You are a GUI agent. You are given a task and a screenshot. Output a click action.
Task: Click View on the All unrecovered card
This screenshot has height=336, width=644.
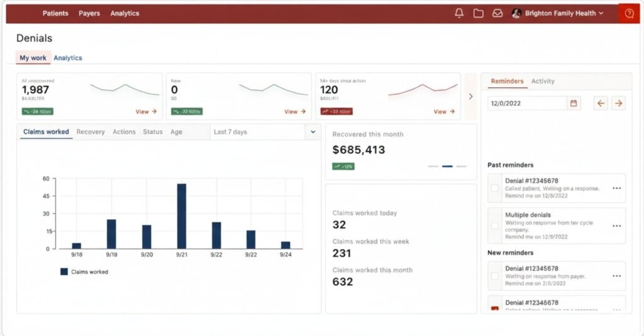point(146,112)
